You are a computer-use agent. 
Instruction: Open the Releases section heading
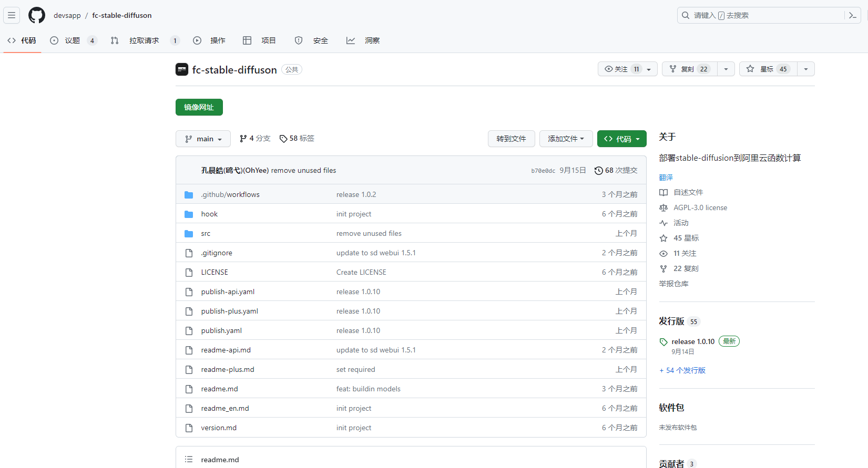tap(671, 321)
